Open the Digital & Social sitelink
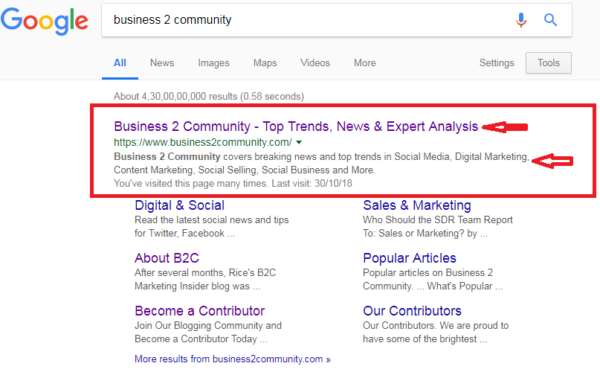600x372 pixels. point(179,206)
